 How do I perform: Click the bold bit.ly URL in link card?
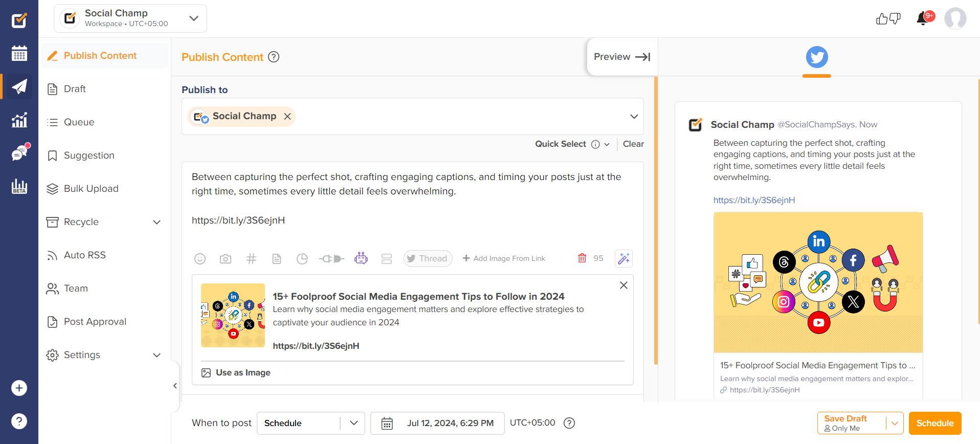[316, 346]
